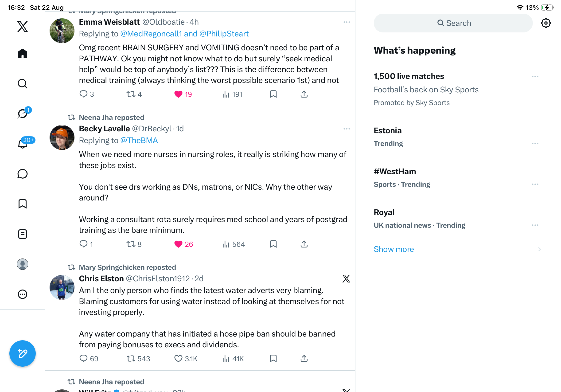
Task: Open more options on Emma Weisblatt's post
Action: (347, 22)
